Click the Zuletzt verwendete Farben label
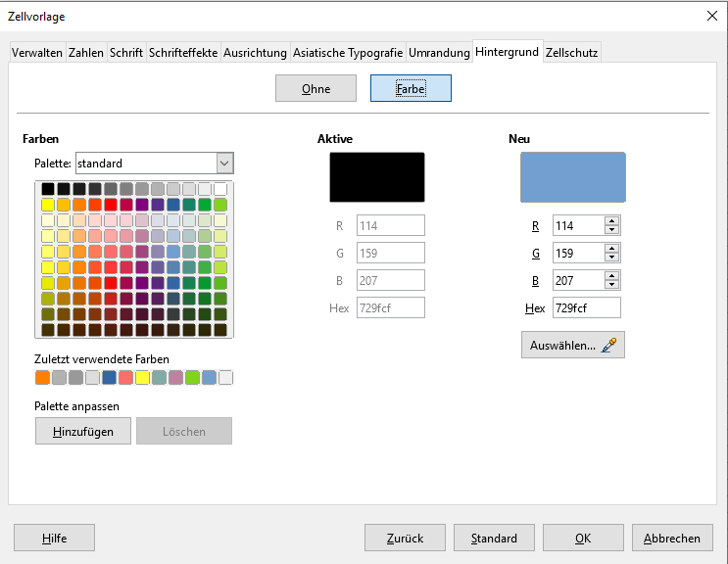Image resolution: width=728 pixels, height=564 pixels. coord(102,359)
